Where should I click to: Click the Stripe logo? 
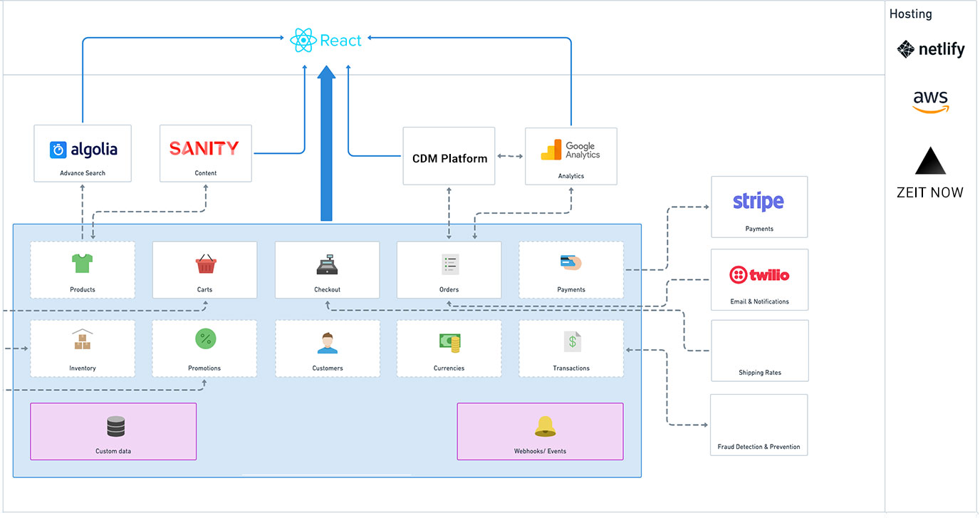pyautogui.click(x=759, y=202)
